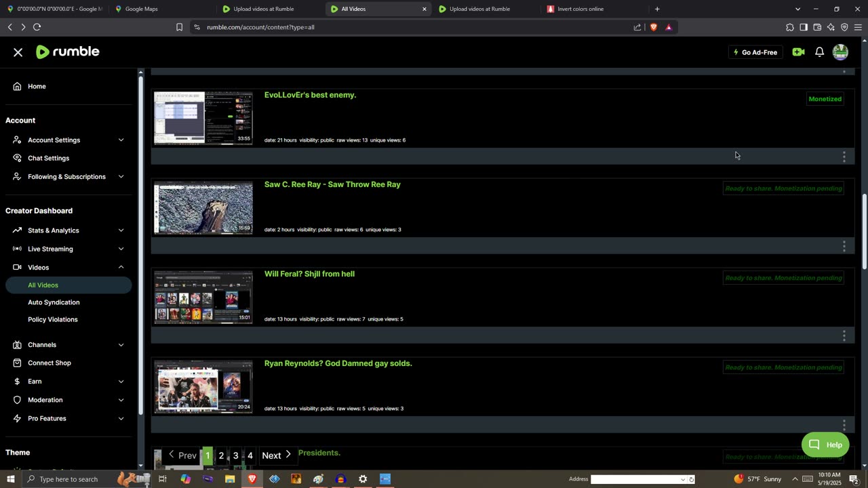Collapse the Videos section chevron

[x=121, y=267]
